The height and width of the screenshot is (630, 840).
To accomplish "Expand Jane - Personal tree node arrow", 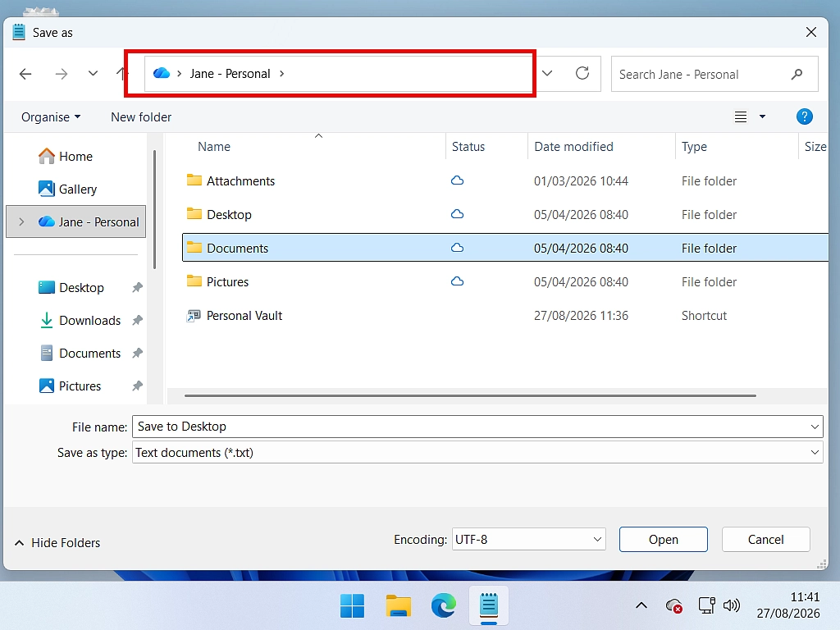I will click(21, 221).
